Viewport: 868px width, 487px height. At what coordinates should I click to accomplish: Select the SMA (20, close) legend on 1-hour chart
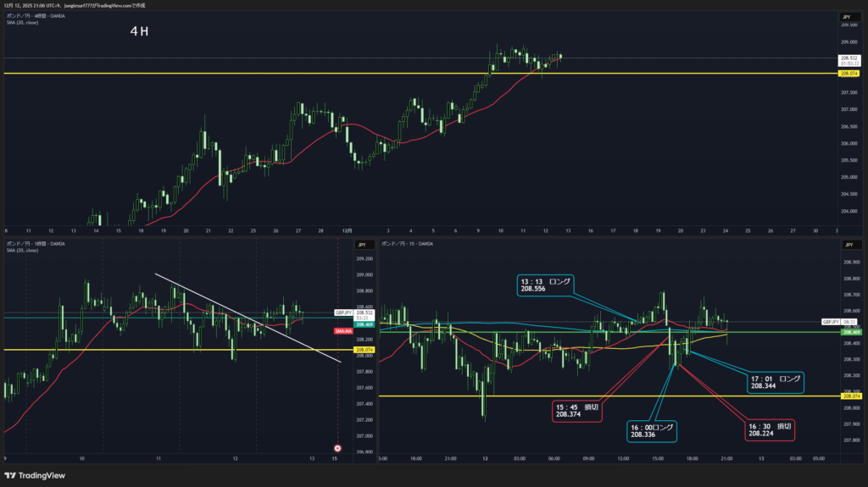tap(23, 251)
